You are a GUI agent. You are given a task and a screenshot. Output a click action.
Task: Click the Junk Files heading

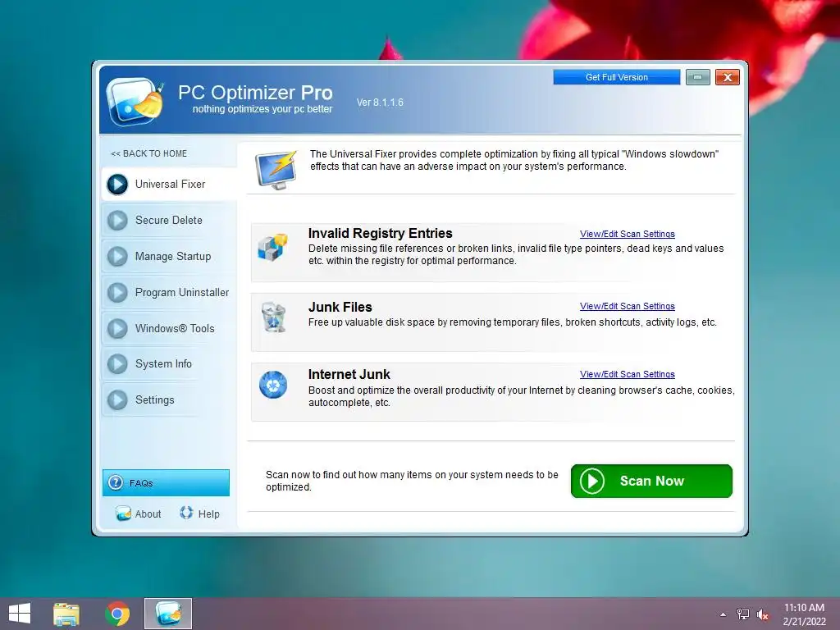[x=340, y=307]
